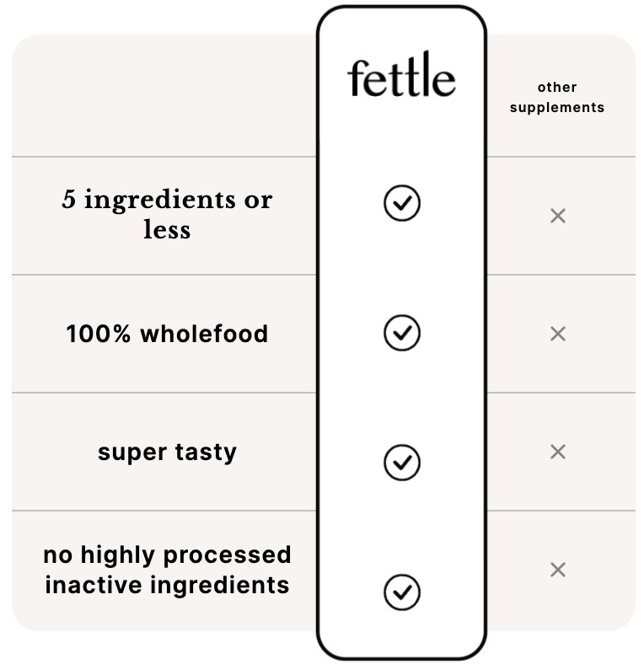This screenshot has width=644, height=664.
Task: Select the '5 ingredients or less' label
Action: (x=167, y=214)
